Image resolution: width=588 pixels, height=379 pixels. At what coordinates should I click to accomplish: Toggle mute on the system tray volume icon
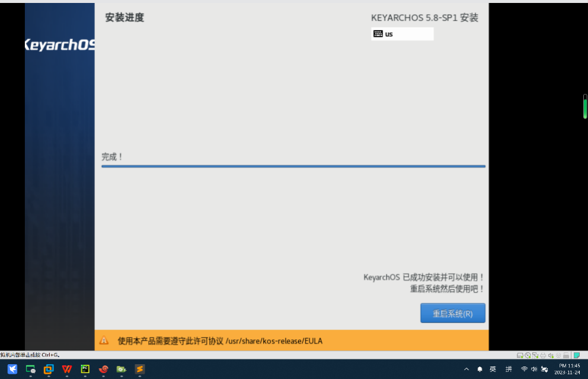(x=534, y=368)
